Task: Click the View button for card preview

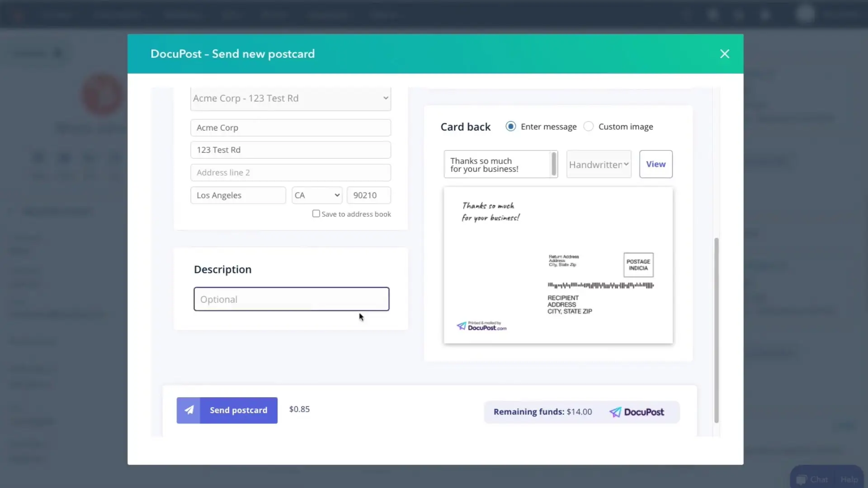Action: coord(656,164)
